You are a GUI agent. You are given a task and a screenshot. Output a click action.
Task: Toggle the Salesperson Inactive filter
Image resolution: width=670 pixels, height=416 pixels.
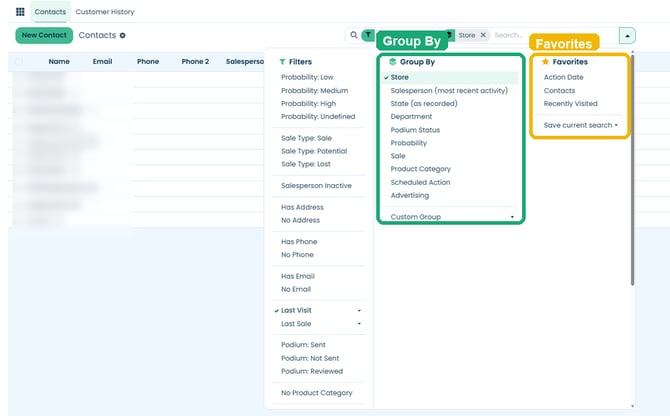pyautogui.click(x=316, y=186)
